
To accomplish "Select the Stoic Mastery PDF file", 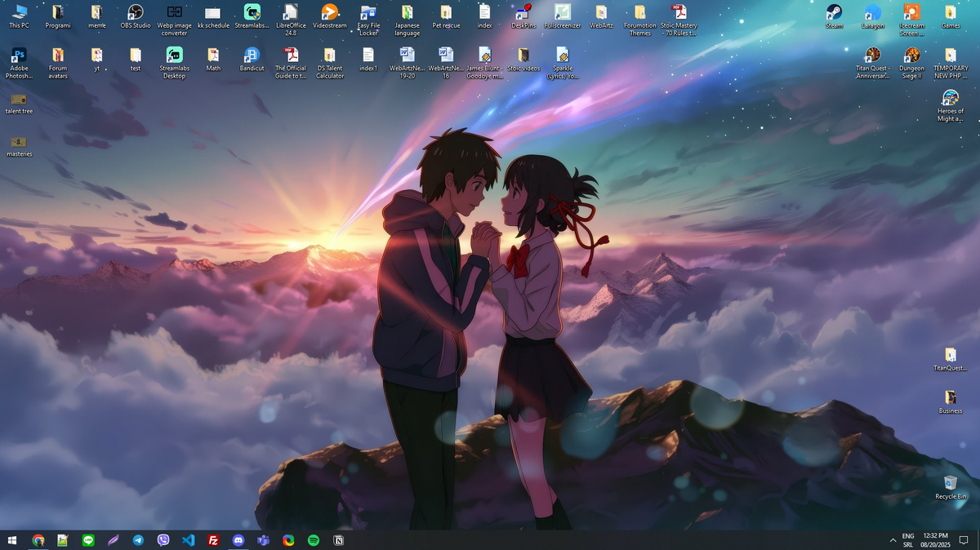I will (x=679, y=20).
